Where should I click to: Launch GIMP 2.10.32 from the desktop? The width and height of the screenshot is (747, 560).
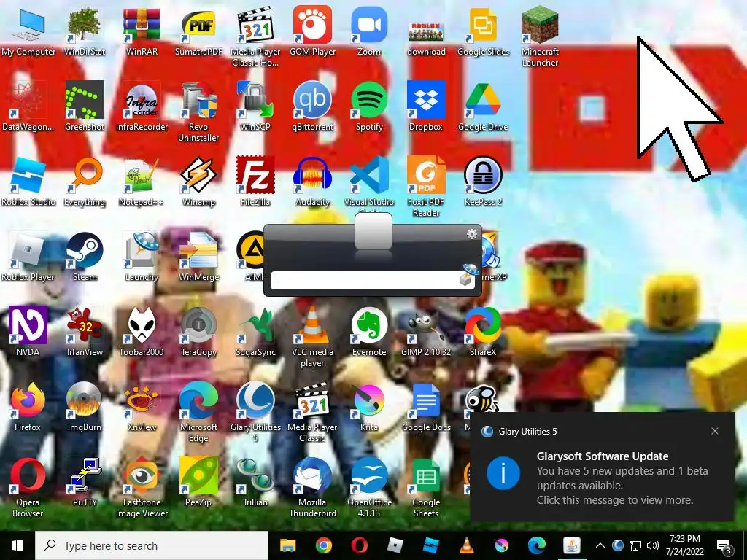point(426,332)
